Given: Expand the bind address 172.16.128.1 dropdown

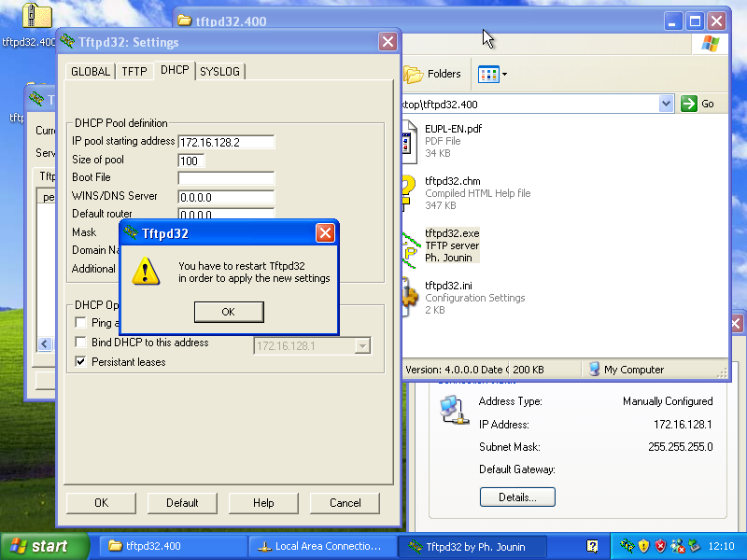Looking at the screenshot, I should [362, 346].
